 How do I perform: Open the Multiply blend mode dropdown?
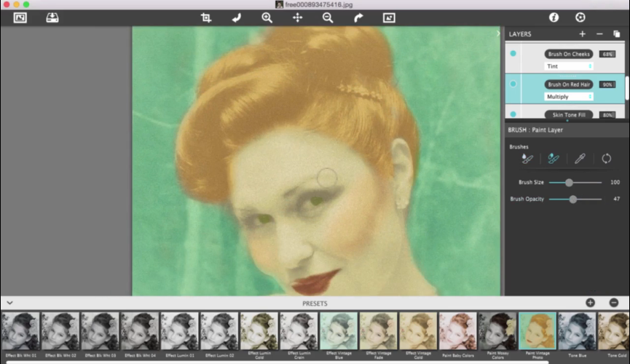pos(569,97)
